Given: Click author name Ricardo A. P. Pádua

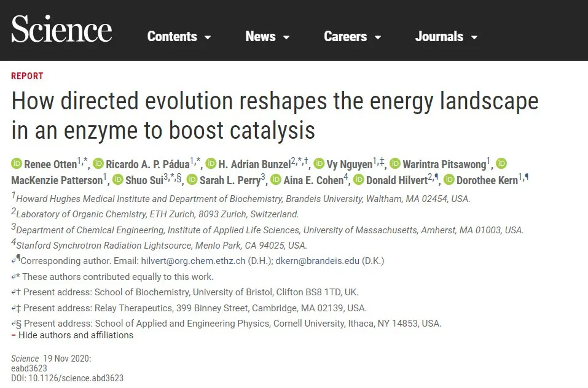Looking at the screenshot, I should 147,165.
